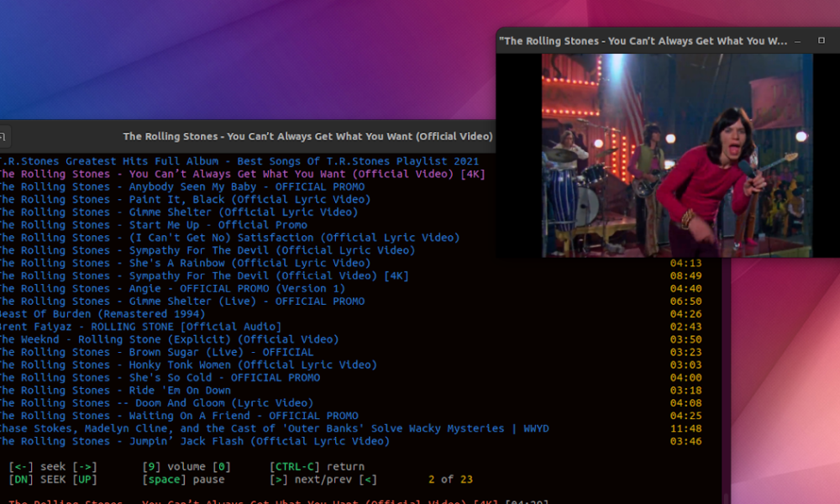Click the 03:50 duration value
Image resolution: width=840 pixels, height=504 pixels.
(x=685, y=339)
